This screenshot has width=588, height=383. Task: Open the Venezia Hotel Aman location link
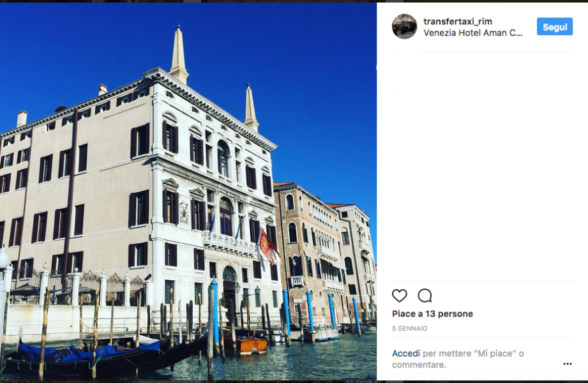coord(472,33)
